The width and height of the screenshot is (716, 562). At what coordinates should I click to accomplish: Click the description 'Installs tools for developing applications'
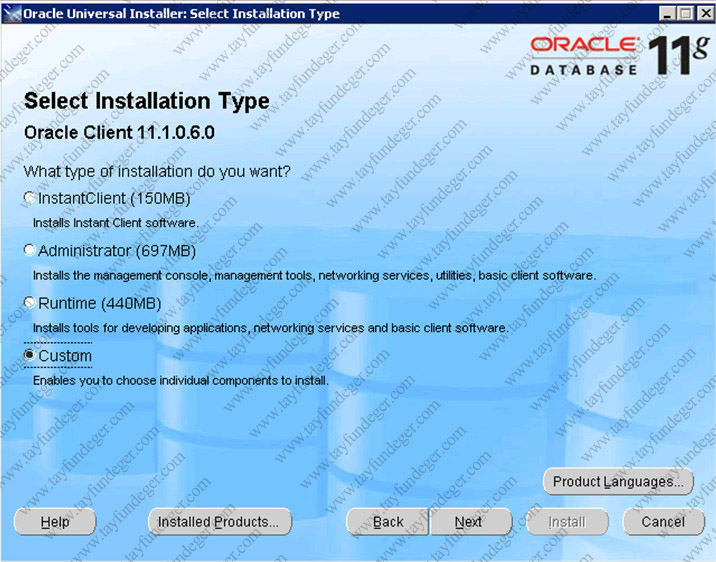point(270,328)
